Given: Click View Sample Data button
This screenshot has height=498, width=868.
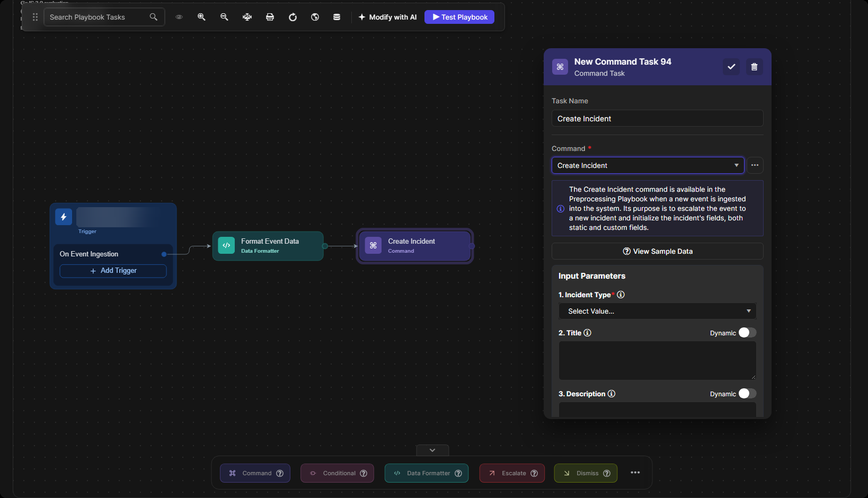Looking at the screenshot, I should click(657, 251).
